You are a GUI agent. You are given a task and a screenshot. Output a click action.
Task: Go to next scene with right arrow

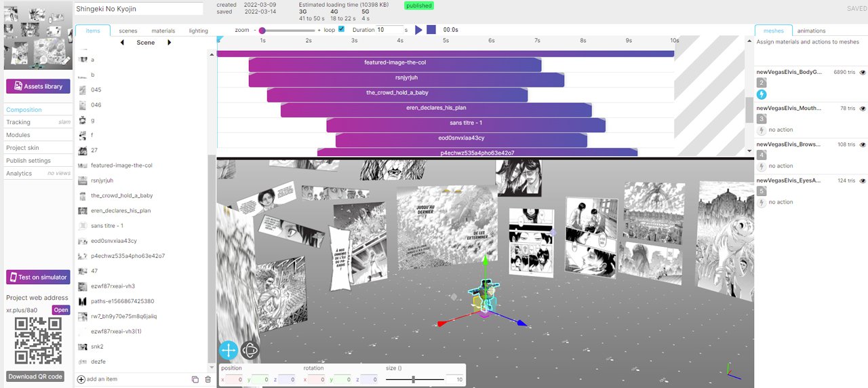click(x=169, y=43)
